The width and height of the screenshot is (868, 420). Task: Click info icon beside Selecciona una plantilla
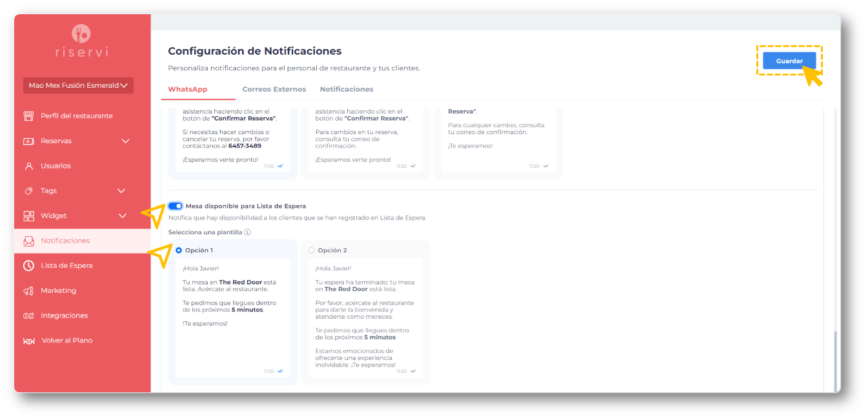247,232
